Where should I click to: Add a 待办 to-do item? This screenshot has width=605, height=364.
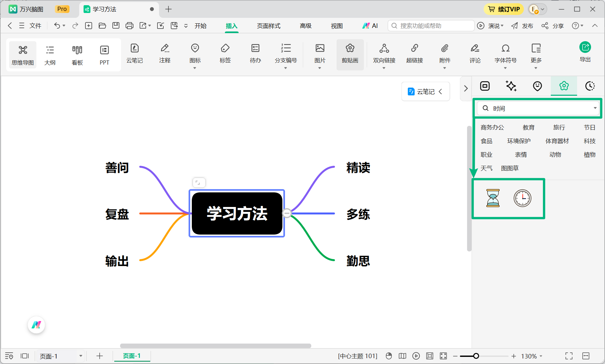[x=255, y=54]
